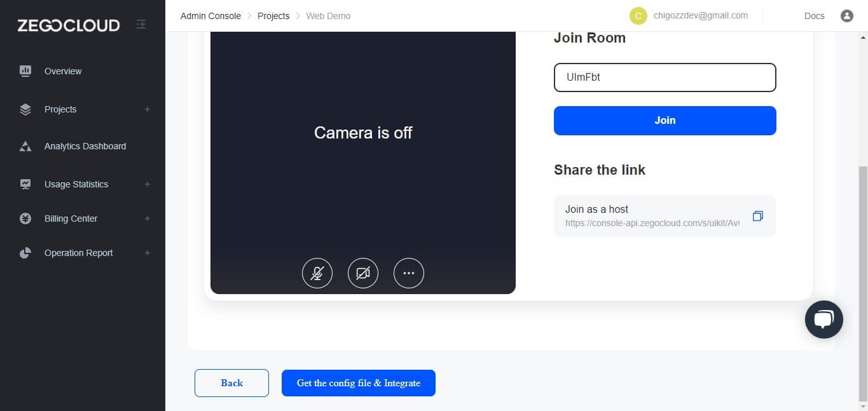Collapse the sidebar using the toggle icon
This screenshot has height=411, width=868.
pyautogui.click(x=141, y=24)
